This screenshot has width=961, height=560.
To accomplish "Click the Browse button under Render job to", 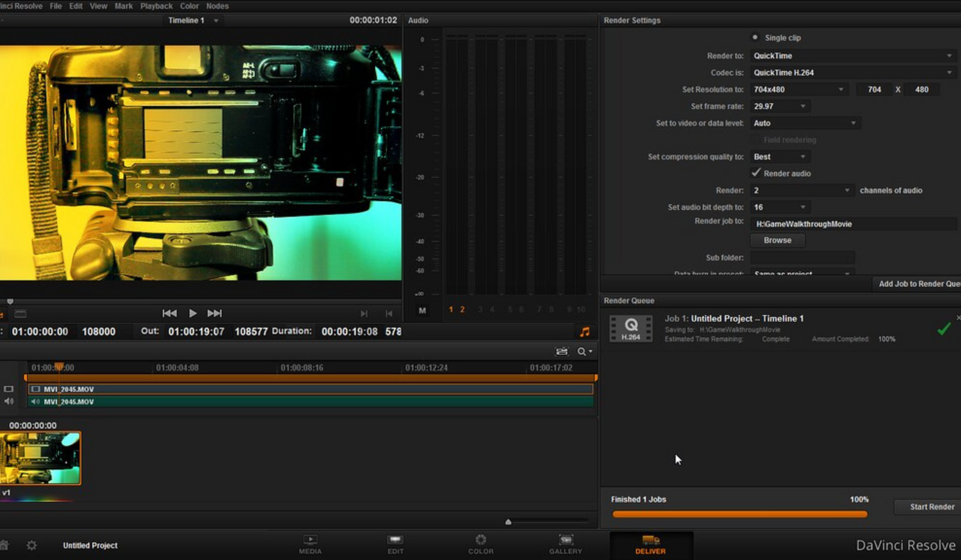I will [777, 240].
